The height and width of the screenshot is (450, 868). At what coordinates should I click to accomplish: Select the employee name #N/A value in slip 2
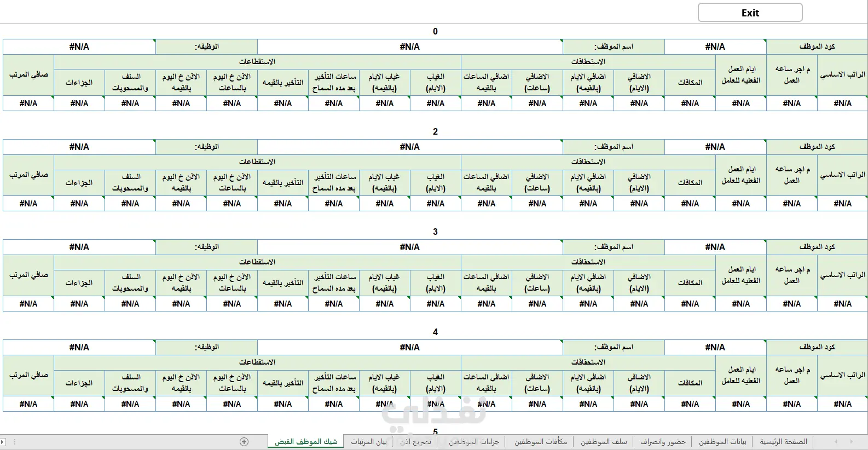click(x=410, y=147)
